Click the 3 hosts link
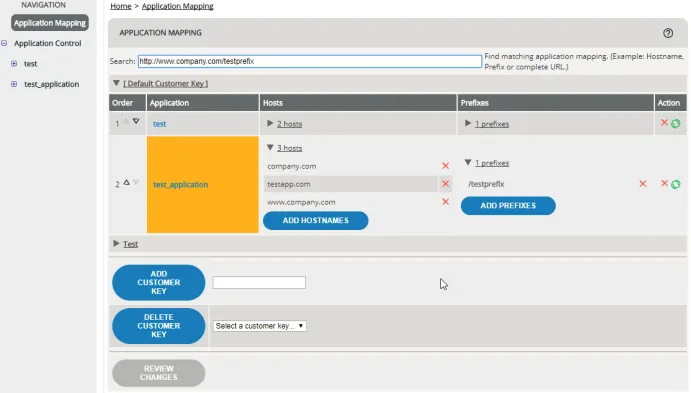 (290, 148)
